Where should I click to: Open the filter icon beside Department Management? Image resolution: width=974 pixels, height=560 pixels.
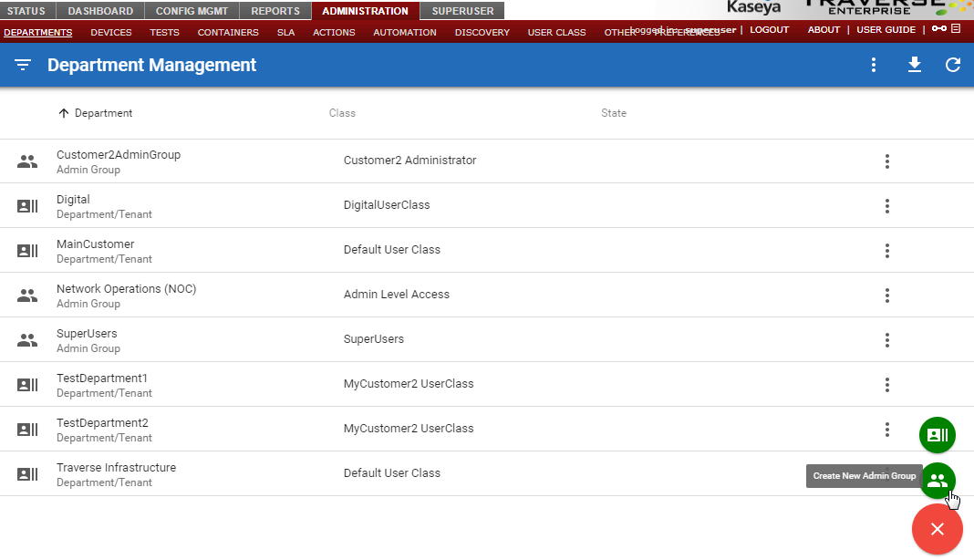pyautogui.click(x=23, y=65)
